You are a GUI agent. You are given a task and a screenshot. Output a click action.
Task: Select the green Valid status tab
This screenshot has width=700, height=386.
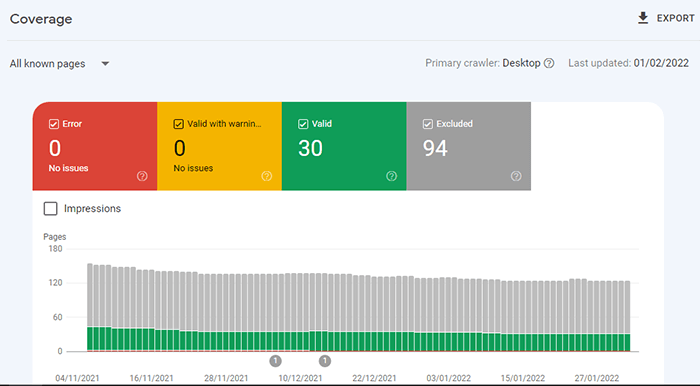point(344,146)
